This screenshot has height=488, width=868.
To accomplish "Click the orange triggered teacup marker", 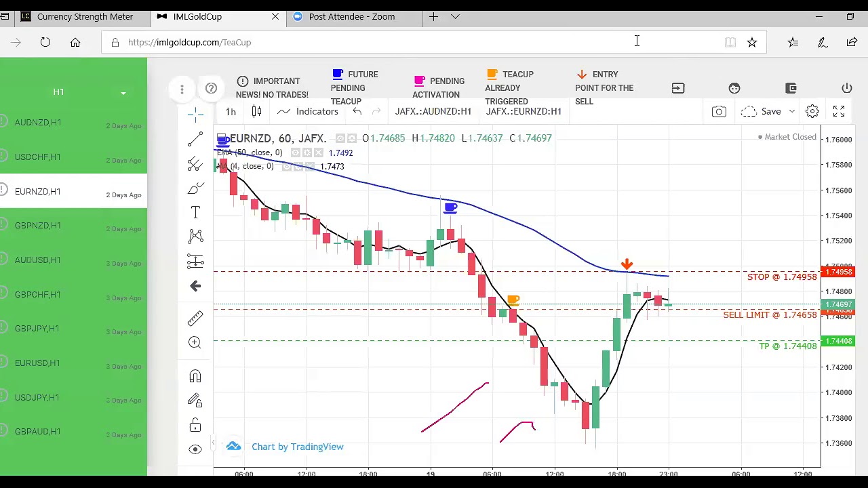I will (513, 300).
